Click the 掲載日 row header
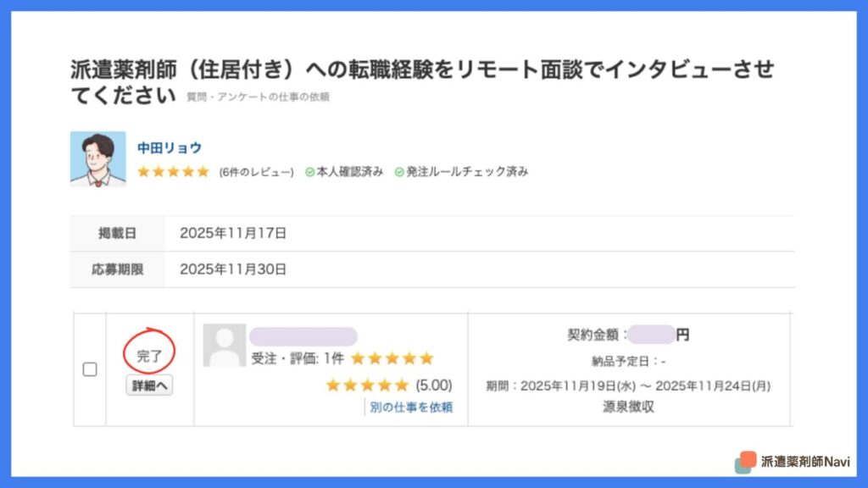 118,233
